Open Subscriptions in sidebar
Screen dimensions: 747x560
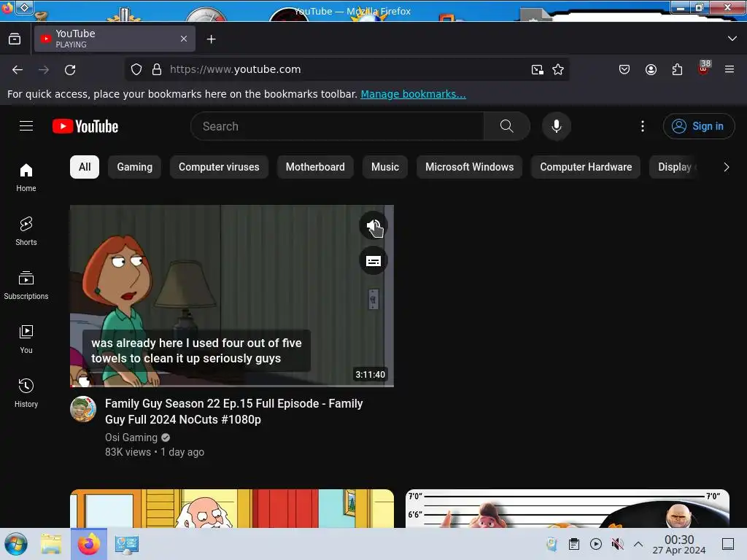26,285
